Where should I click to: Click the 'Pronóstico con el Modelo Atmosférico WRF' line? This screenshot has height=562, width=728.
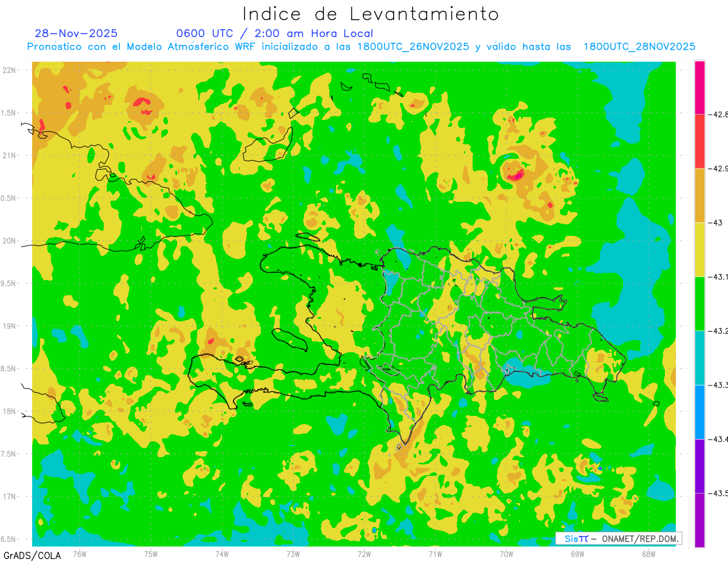361,47
